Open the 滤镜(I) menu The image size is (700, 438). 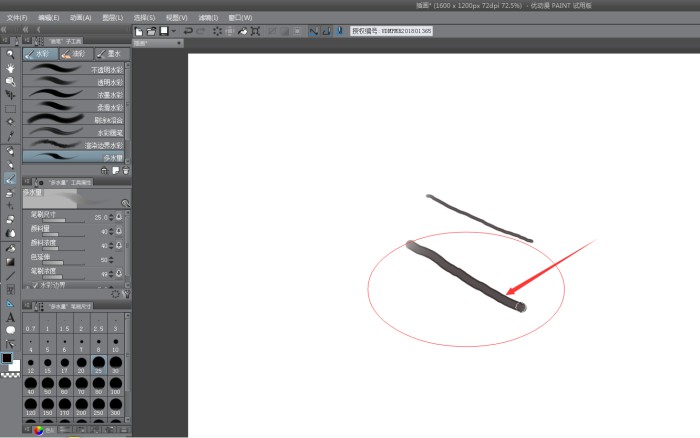coord(208,18)
